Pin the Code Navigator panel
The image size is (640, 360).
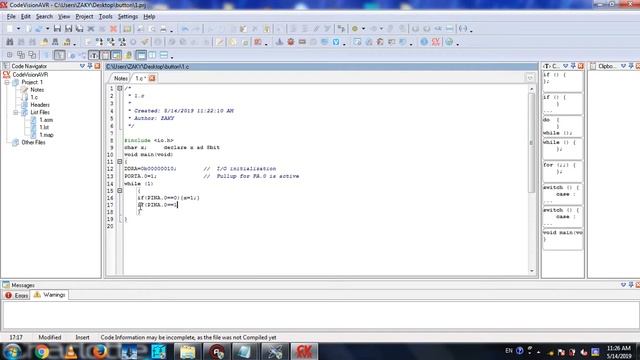(x=89, y=66)
